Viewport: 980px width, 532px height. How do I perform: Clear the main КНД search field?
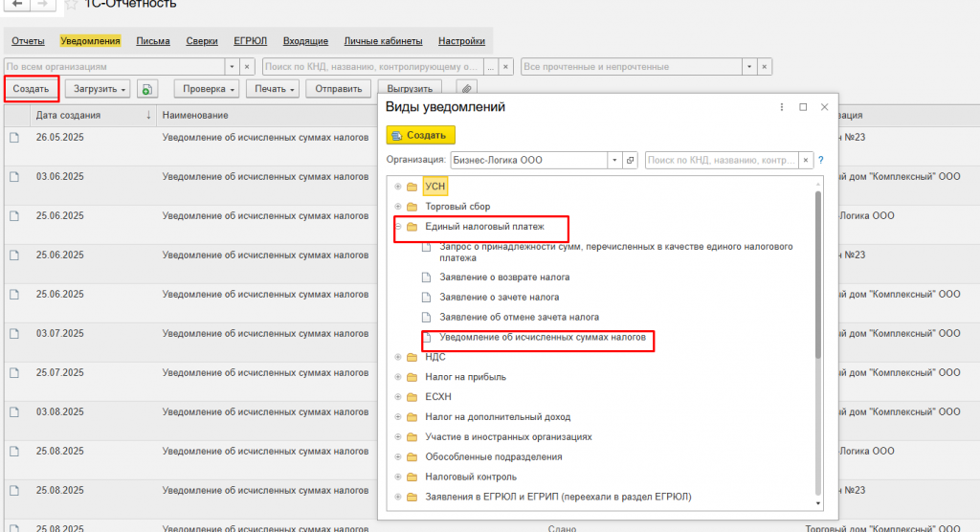coord(505,66)
